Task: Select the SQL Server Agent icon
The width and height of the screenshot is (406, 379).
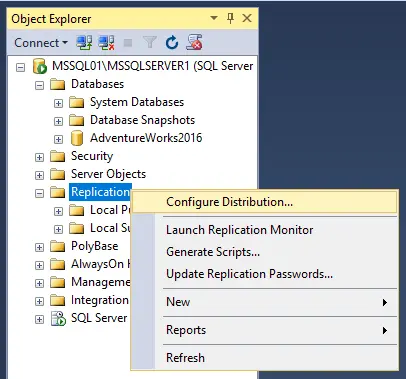Action: point(58,318)
